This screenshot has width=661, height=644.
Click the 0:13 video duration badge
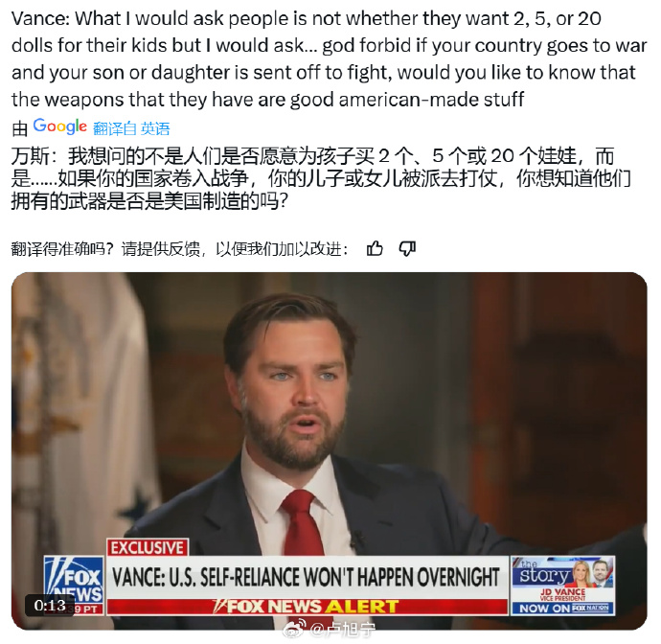(x=50, y=606)
